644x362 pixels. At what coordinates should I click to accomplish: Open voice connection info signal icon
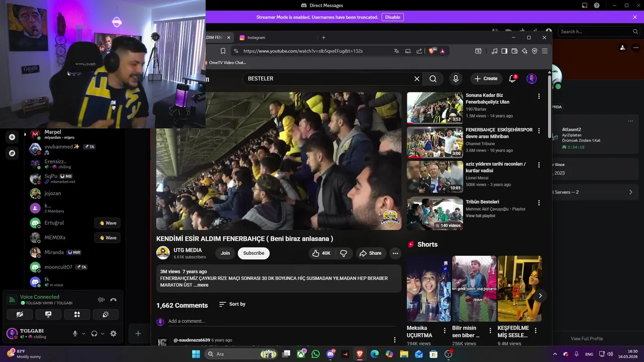click(x=12, y=300)
